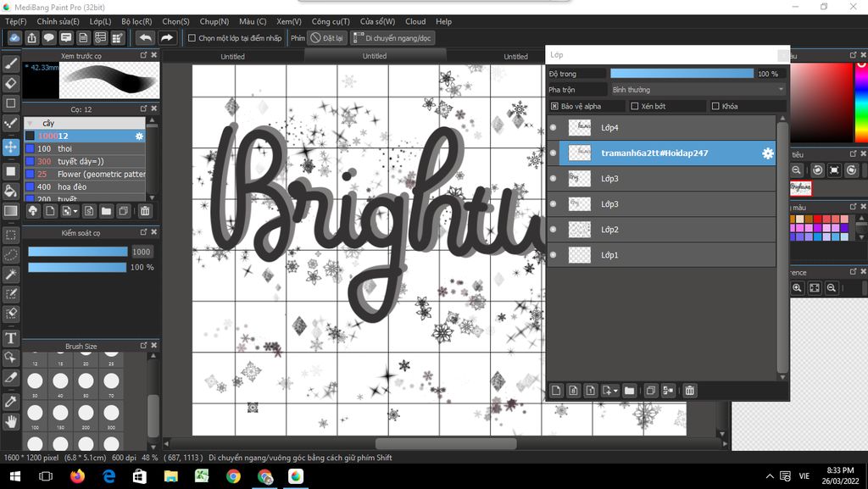Select layer Lớp2 thumbnail

coord(580,230)
